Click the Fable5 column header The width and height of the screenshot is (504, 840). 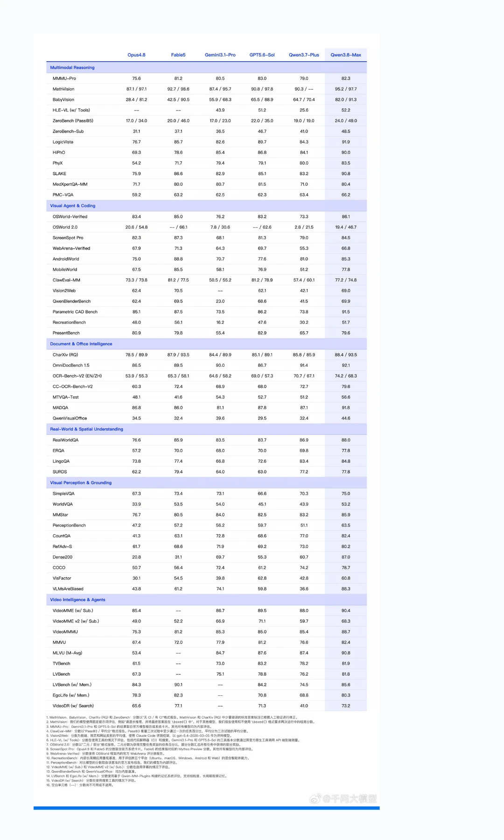click(x=178, y=55)
